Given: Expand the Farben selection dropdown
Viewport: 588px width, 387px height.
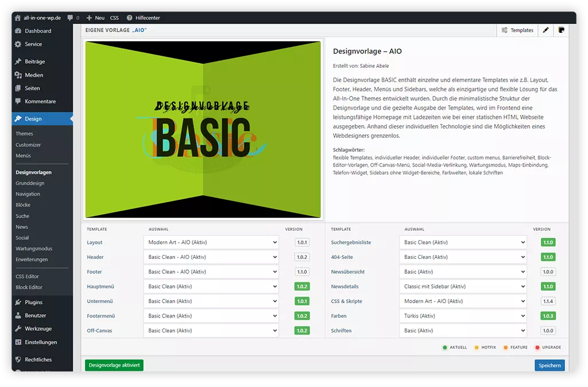Looking at the screenshot, I should coord(463,316).
